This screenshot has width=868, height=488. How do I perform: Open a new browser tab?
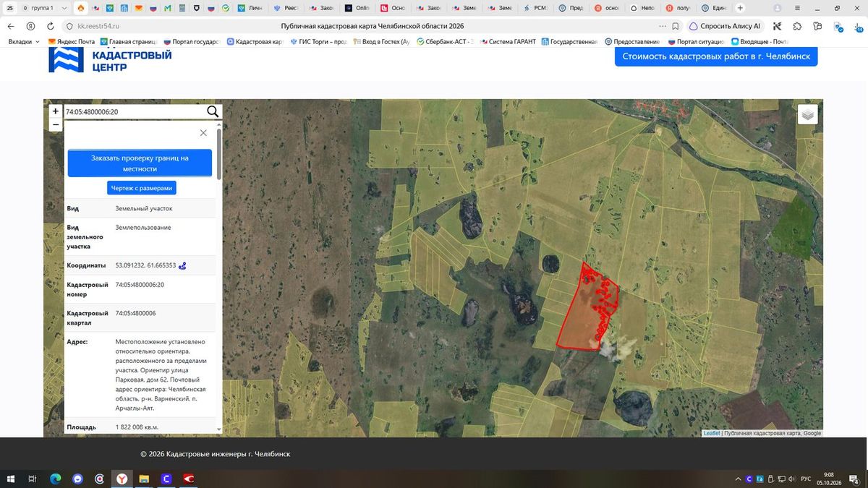[x=740, y=8]
